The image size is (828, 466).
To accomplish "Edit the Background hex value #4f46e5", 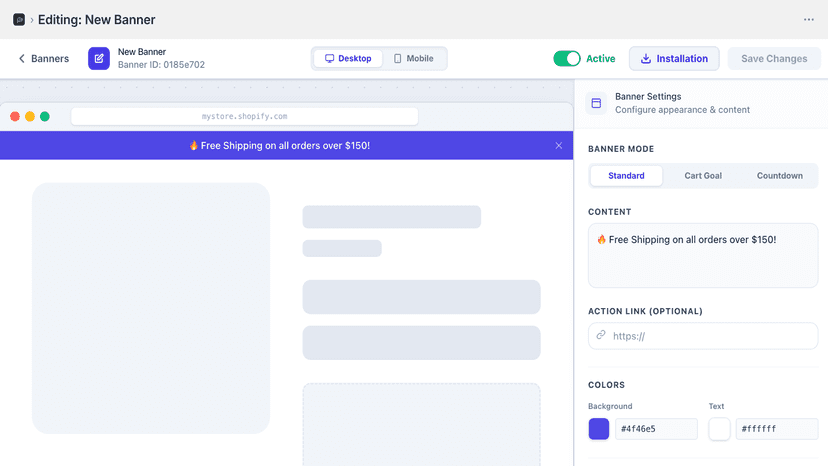I will (x=656, y=429).
